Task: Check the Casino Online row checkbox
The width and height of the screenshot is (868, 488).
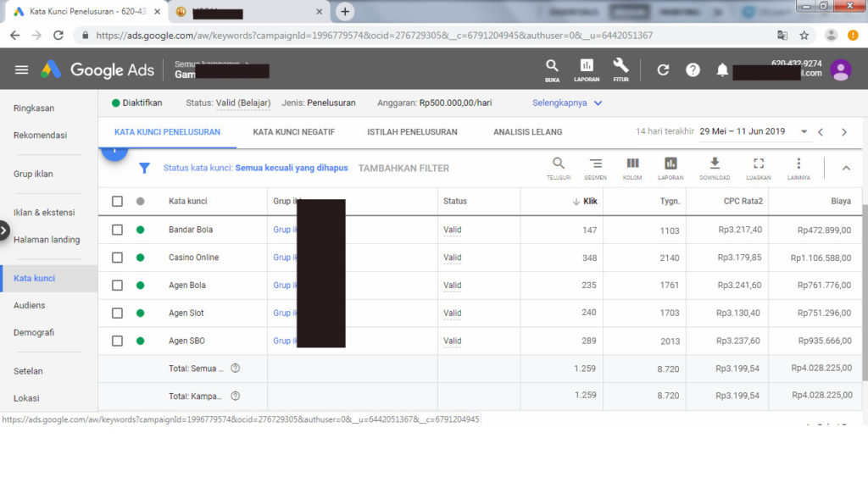Action: click(x=117, y=258)
